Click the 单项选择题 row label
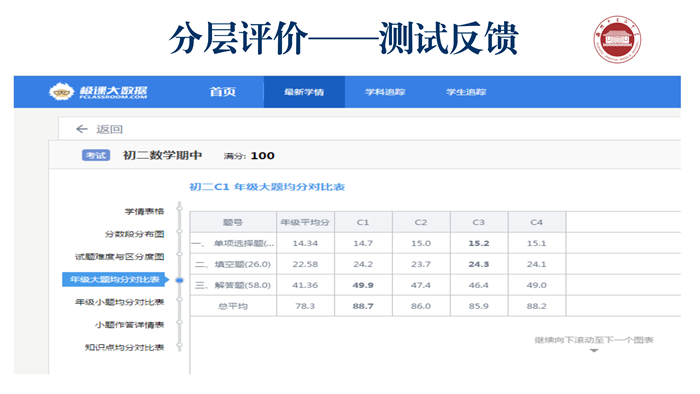Viewport: 700px width, 394px height. pos(233,244)
